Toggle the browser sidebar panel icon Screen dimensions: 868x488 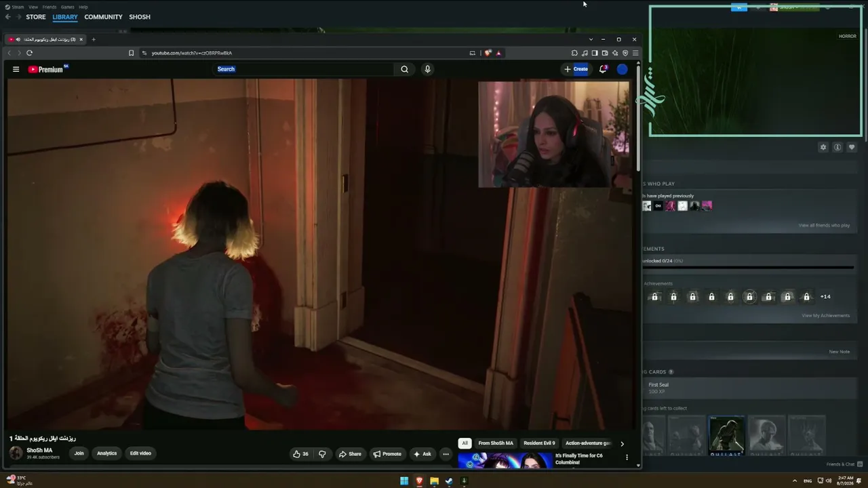595,53
